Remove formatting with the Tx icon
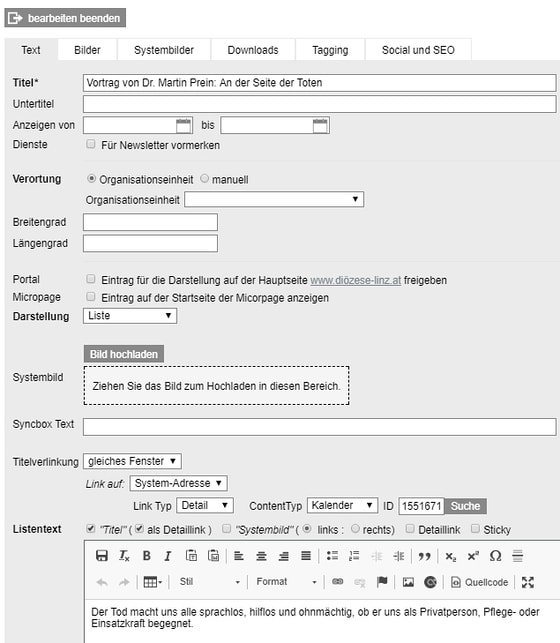The height and width of the screenshot is (643, 560). coord(124,556)
